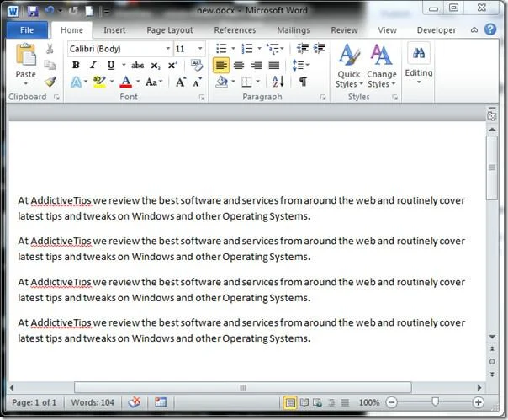Open Underline style dropdown arrow

124,65
